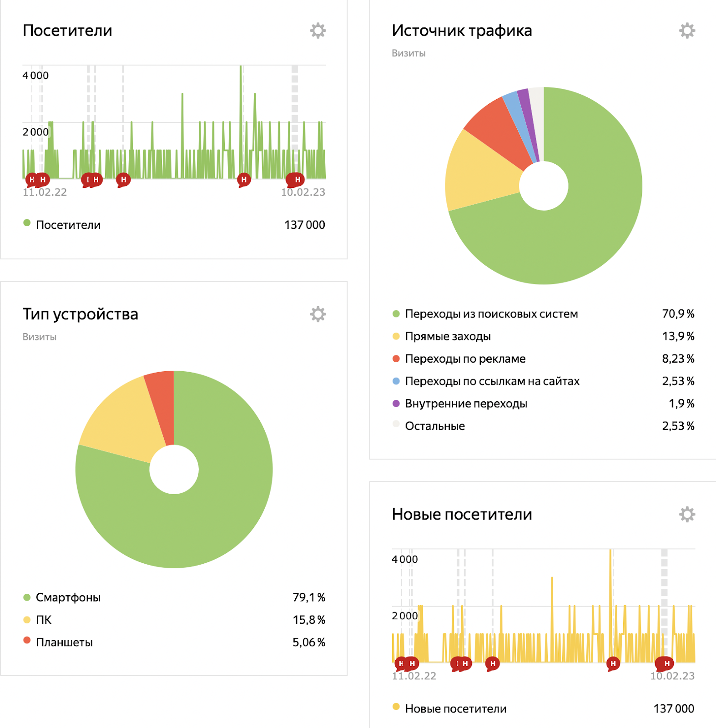
Task: Select the ПК legend item
Action: coord(44,620)
